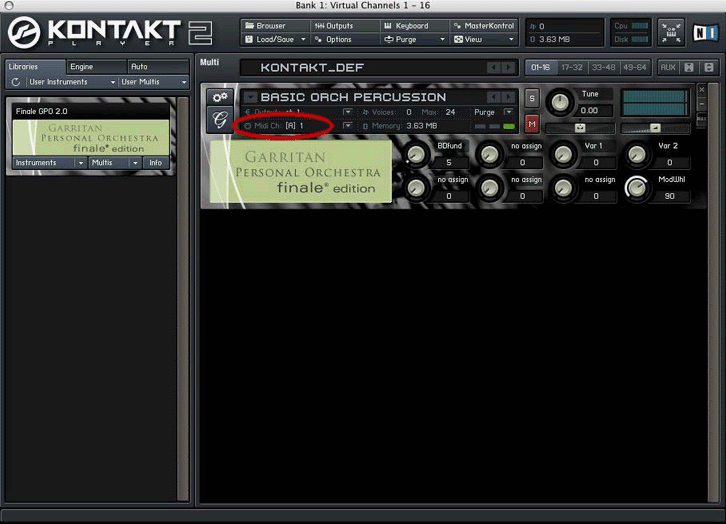Click the library Info button
The width and height of the screenshot is (726, 524).
pyautogui.click(x=156, y=163)
